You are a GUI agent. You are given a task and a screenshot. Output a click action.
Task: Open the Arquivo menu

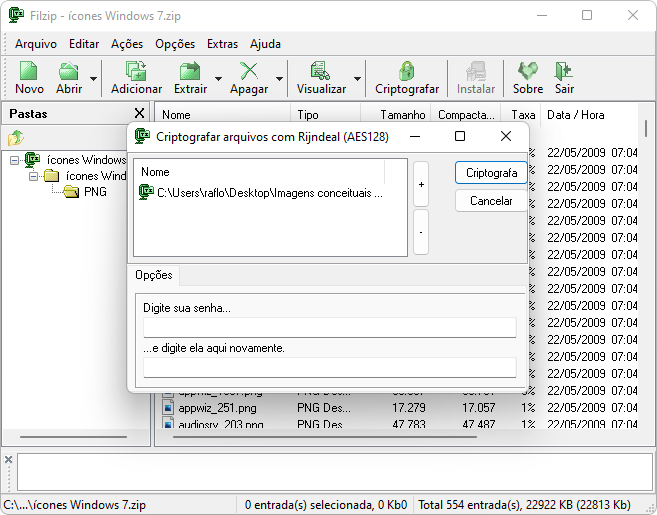pos(36,44)
